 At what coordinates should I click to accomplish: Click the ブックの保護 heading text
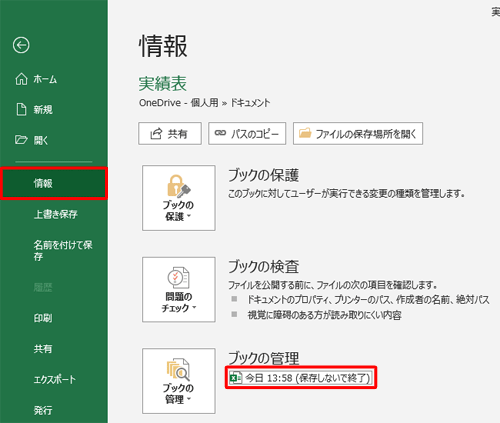point(263,175)
